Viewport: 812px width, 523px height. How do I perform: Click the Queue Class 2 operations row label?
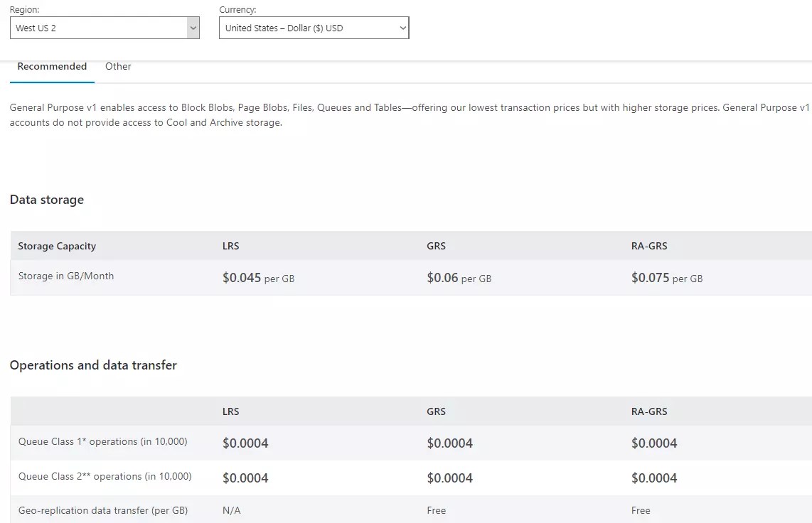(105, 478)
